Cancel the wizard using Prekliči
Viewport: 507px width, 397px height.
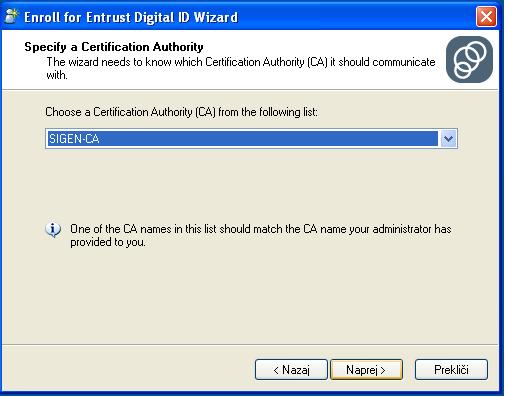coord(451,369)
